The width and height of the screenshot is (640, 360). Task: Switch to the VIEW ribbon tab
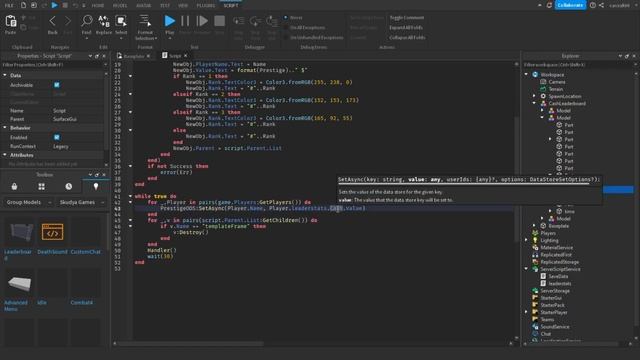183,6
